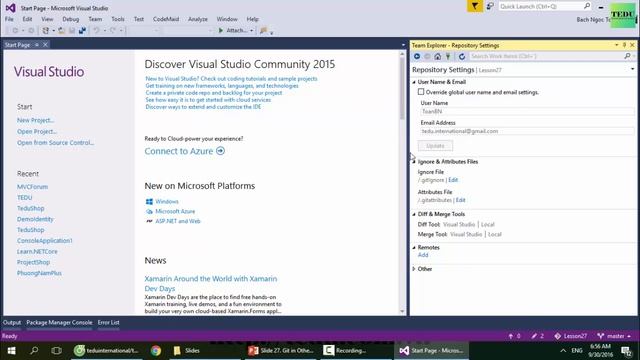Collapse the Diff & Merge Tools section
The width and height of the screenshot is (640, 360).
click(414, 214)
